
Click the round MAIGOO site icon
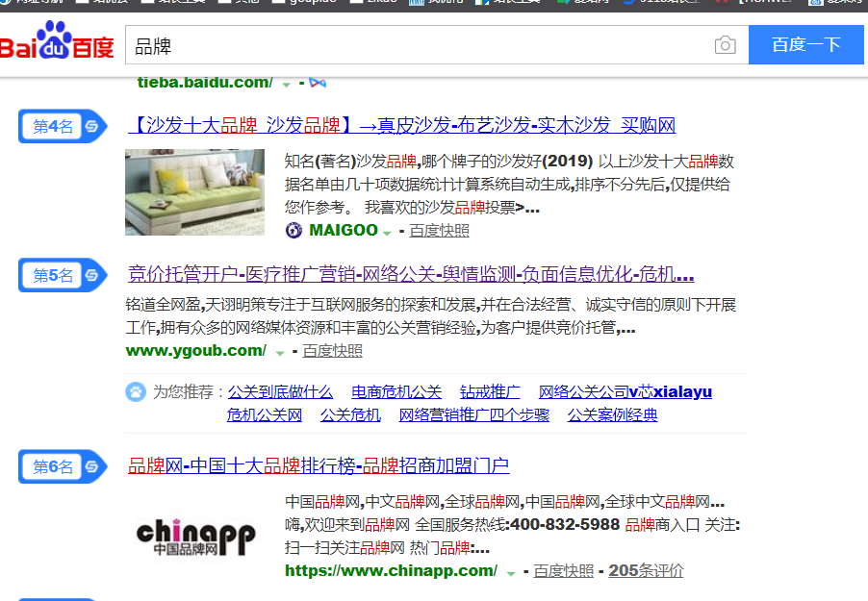point(294,230)
